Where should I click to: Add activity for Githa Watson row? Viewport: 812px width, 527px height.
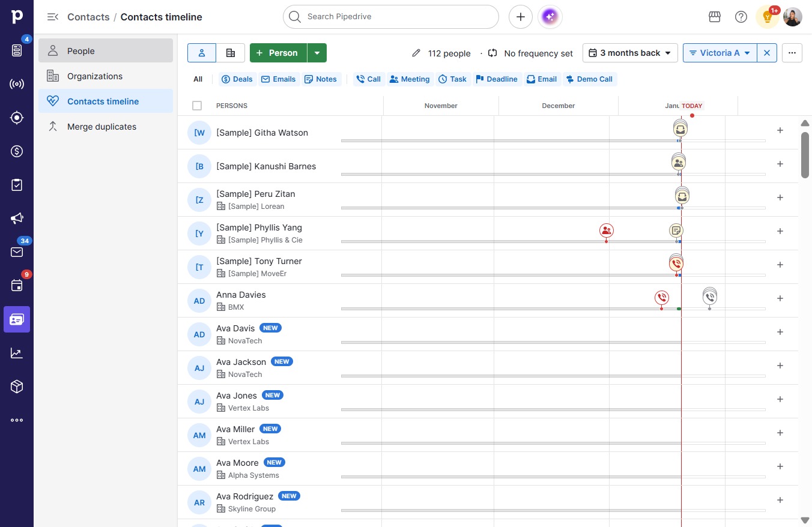[x=780, y=130]
